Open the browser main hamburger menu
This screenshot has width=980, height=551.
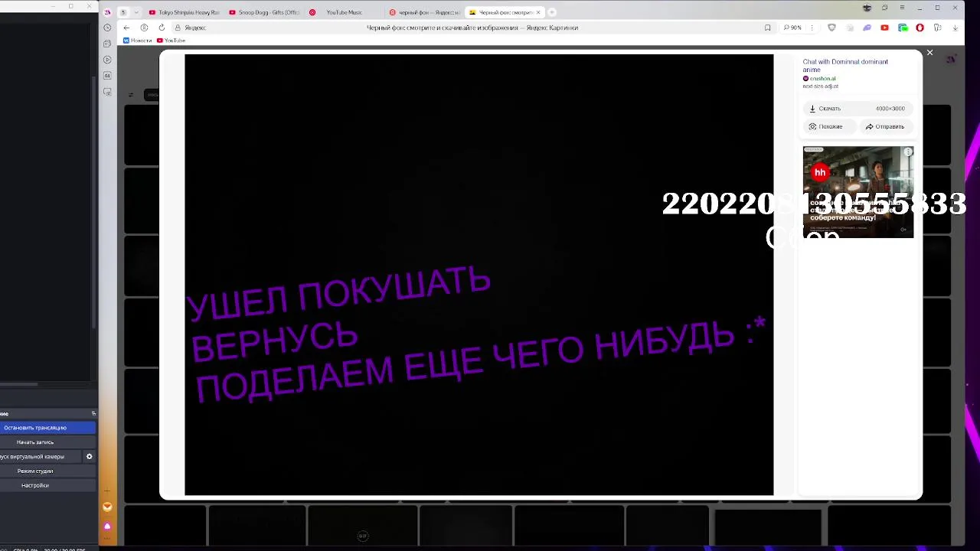coord(902,8)
